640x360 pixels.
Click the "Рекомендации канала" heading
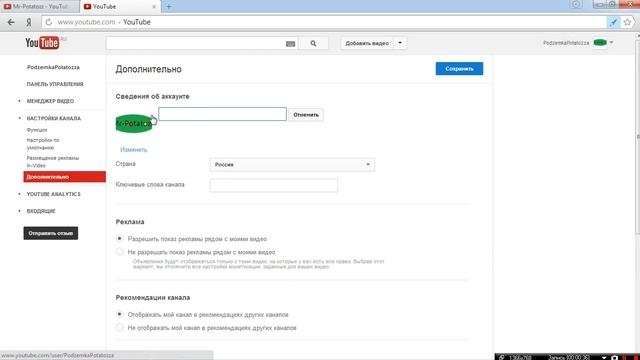coord(153,298)
